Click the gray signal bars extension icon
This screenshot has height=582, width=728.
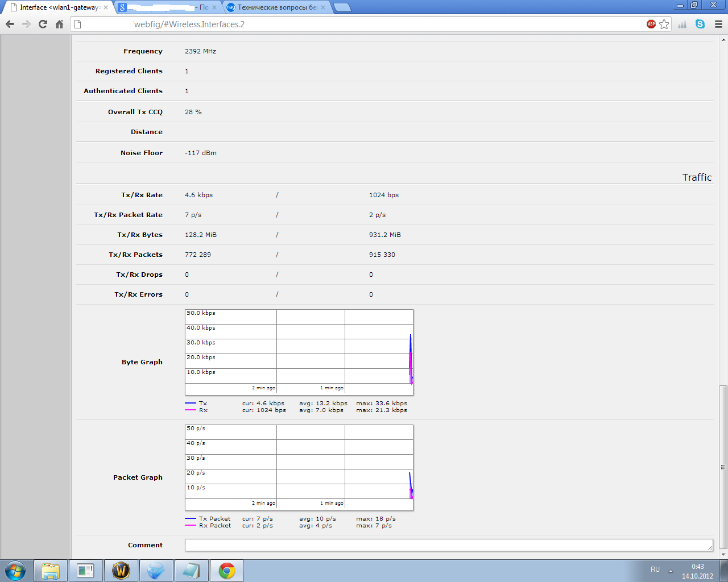pyautogui.click(x=682, y=24)
